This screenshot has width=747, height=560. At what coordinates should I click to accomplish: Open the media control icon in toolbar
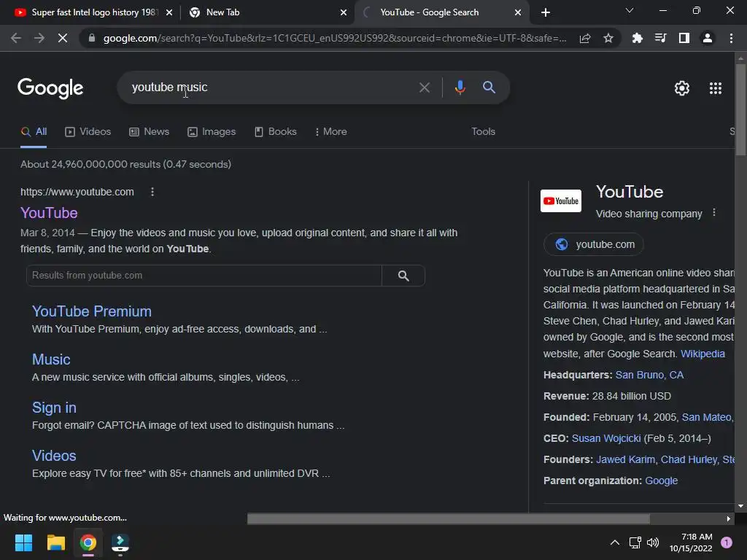(660, 38)
